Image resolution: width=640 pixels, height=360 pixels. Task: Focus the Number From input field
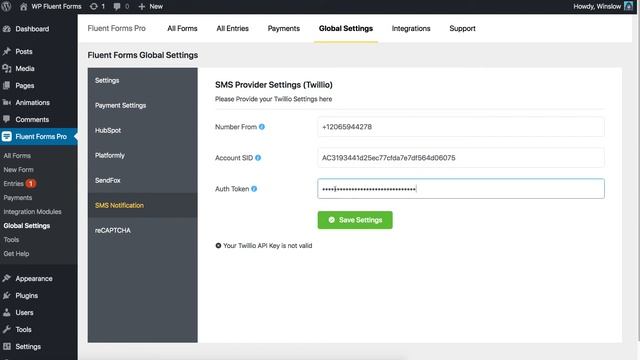[x=461, y=127]
